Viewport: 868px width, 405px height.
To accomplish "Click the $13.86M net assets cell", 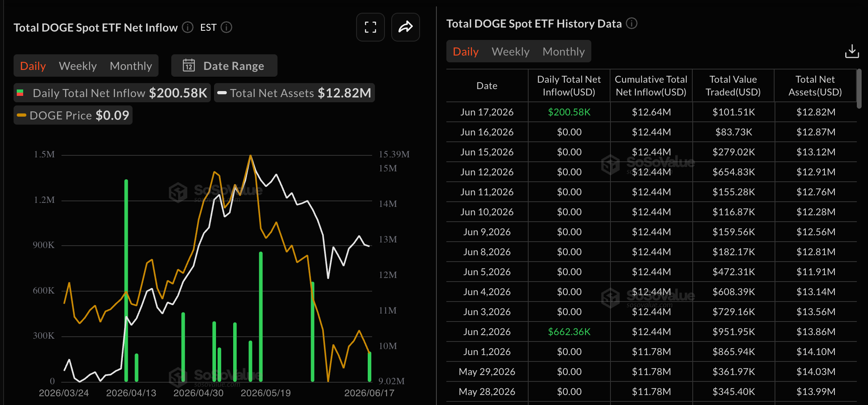I will click(816, 332).
